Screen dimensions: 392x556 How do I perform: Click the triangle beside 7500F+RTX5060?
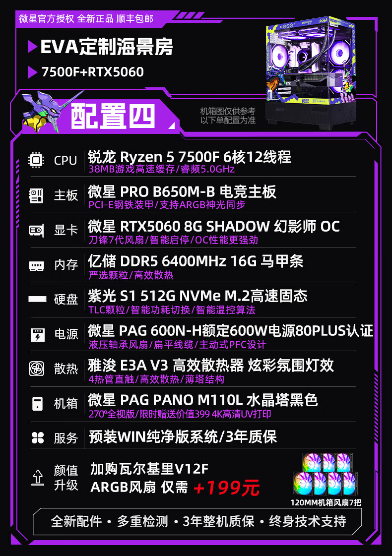[x=32, y=72]
